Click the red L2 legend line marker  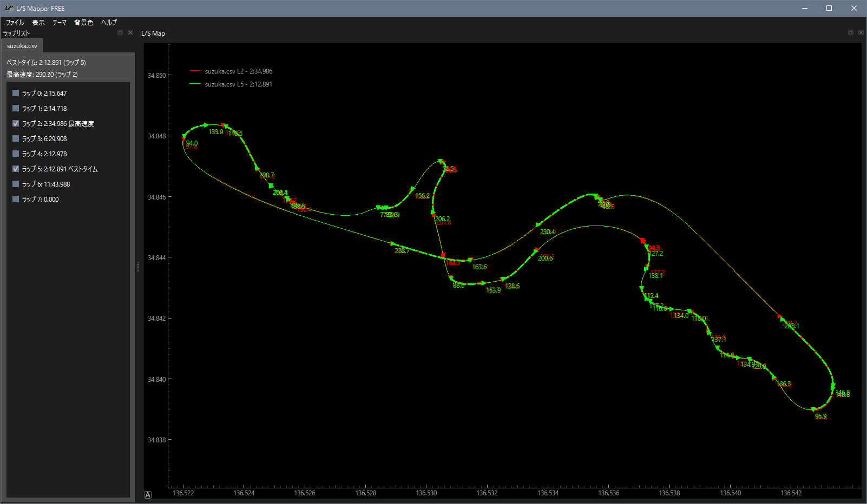pyautogui.click(x=195, y=71)
